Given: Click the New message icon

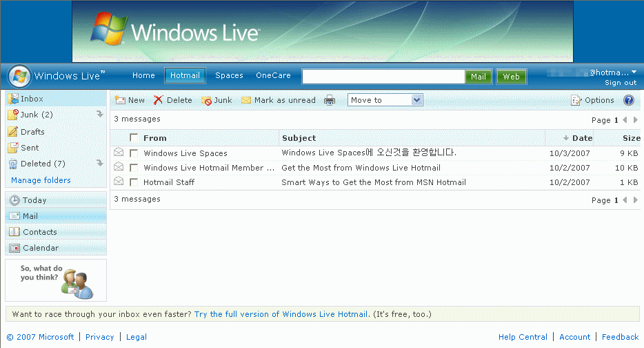Looking at the screenshot, I should click(120, 100).
